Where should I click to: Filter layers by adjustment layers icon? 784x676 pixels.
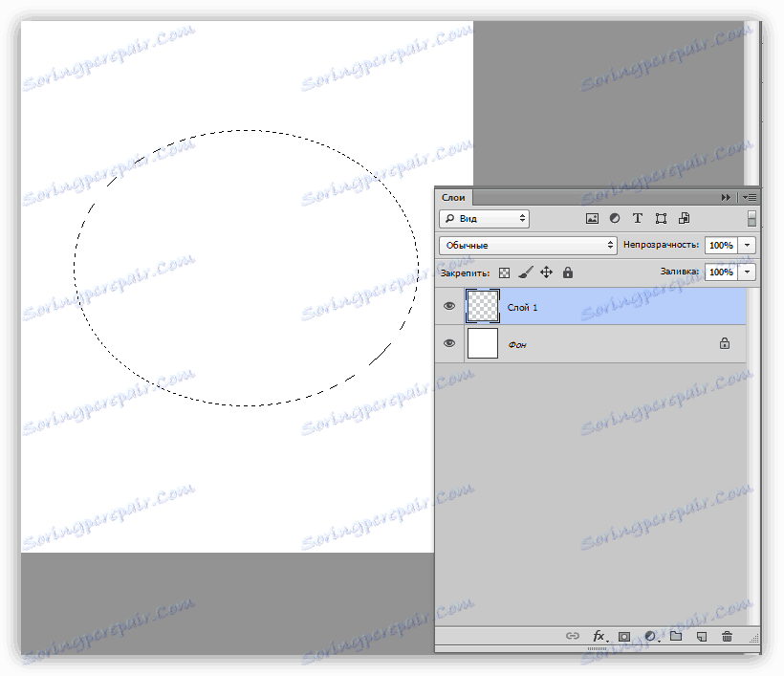coord(615,218)
